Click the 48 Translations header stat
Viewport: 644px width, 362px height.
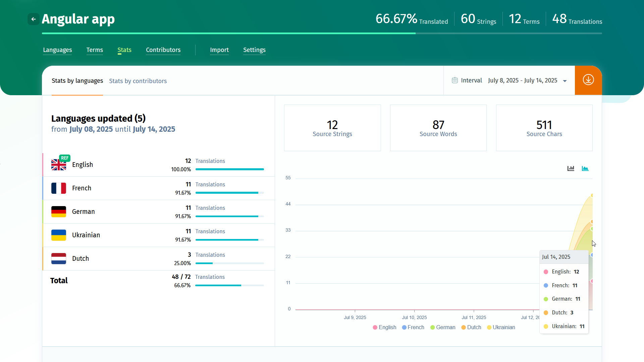tap(577, 19)
